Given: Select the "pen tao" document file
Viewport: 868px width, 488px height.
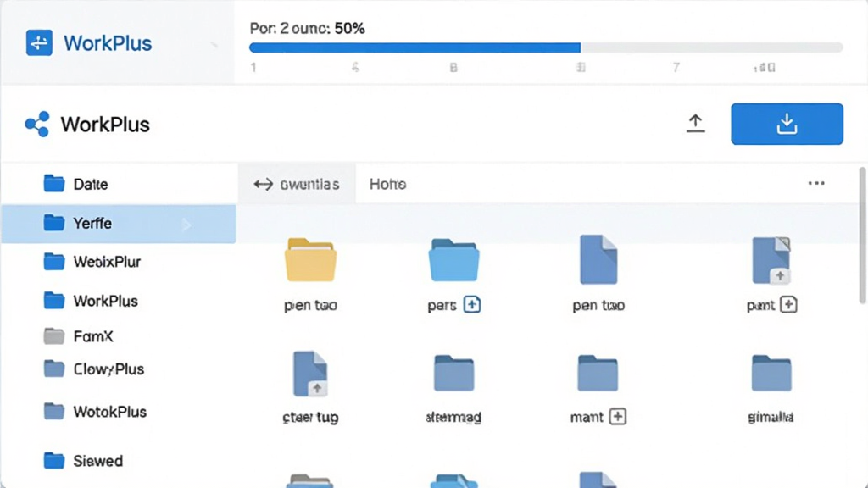Looking at the screenshot, I should [598, 259].
